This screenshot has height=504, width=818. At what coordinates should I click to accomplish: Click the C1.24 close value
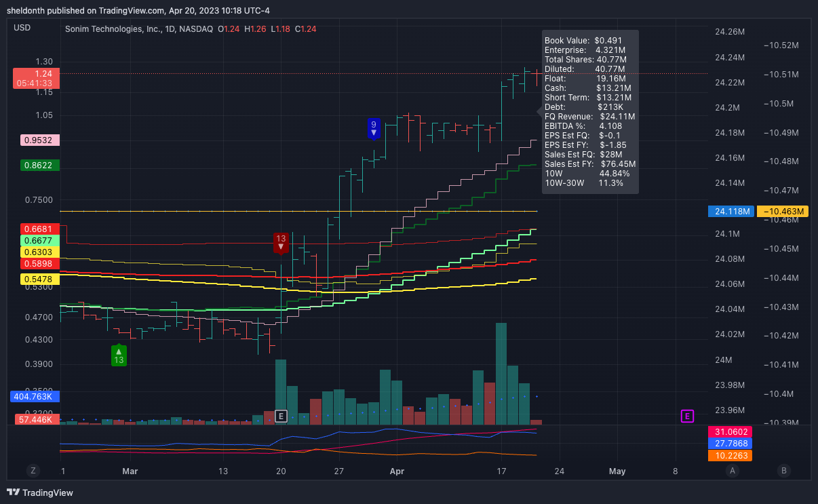pos(305,28)
